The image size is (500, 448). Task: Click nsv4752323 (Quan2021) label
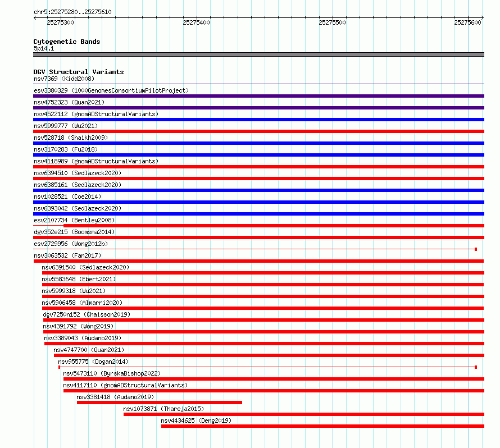pyautogui.click(x=69, y=102)
